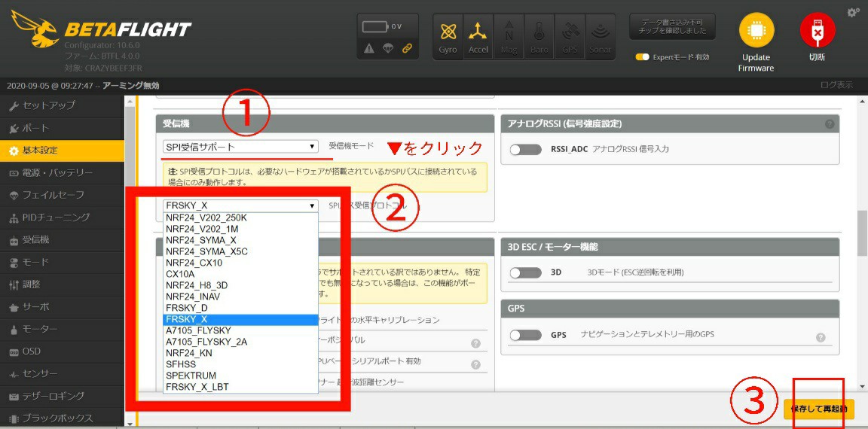Viewport: 868px width, 429px height.
Task: Open フェイルセーフ tab
Action: tap(62, 195)
